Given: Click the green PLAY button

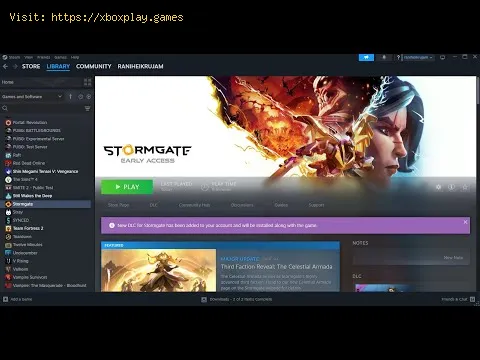Looking at the screenshot, I should (127, 187).
